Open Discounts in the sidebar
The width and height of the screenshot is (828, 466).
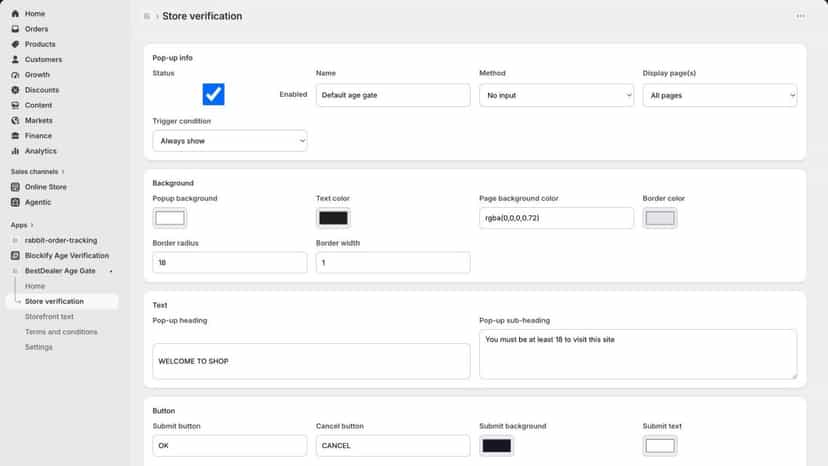pyautogui.click(x=42, y=90)
